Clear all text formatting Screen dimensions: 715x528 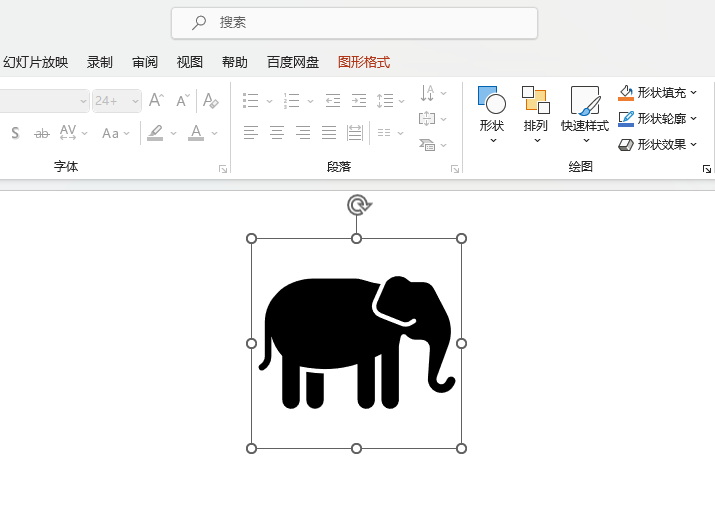(x=211, y=100)
